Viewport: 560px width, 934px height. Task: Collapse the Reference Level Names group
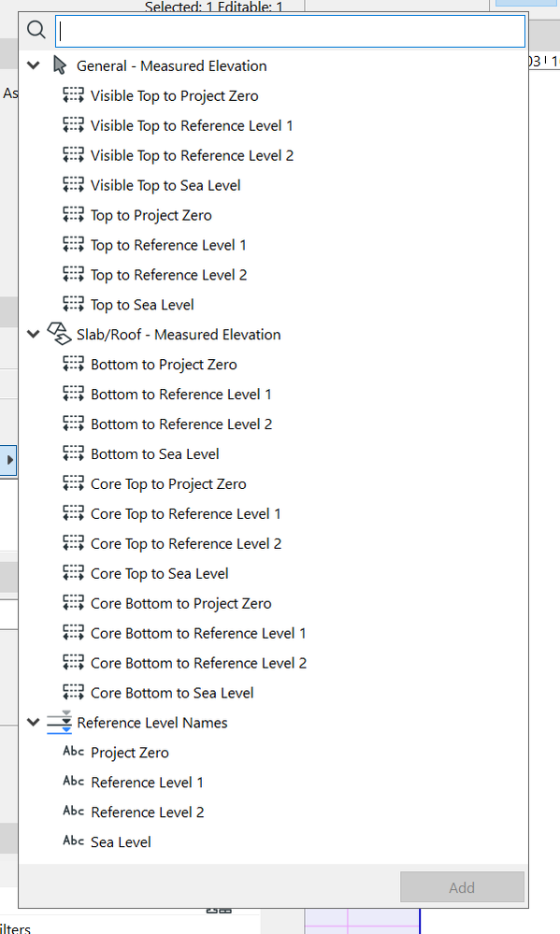click(33, 722)
